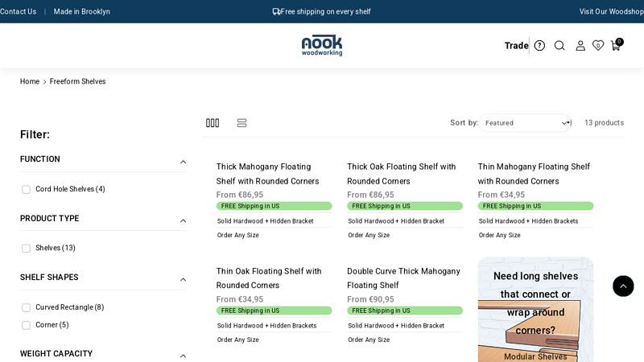This screenshot has height=362, width=644.
Task: Open the Trade menu item
Action: (x=516, y=46)
